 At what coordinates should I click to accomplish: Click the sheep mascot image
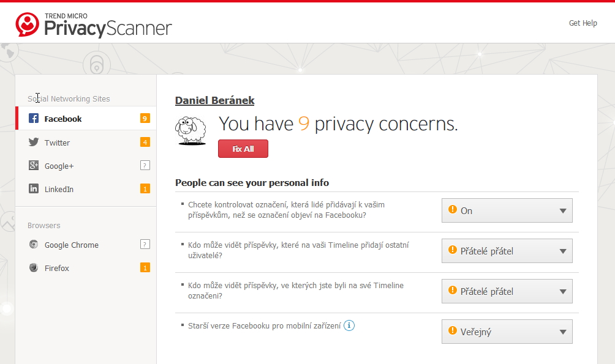pos(191,130)
